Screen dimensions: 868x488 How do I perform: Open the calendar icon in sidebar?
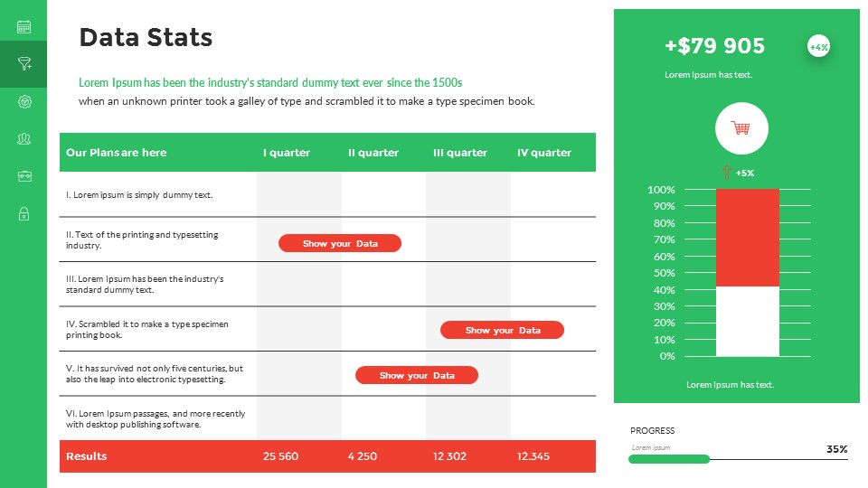tap(24, 27)
